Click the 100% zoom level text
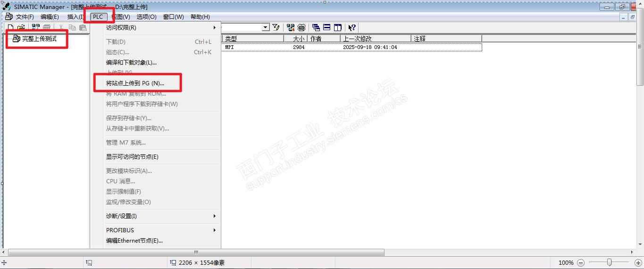The image size is (644, 269). (566, 262)
